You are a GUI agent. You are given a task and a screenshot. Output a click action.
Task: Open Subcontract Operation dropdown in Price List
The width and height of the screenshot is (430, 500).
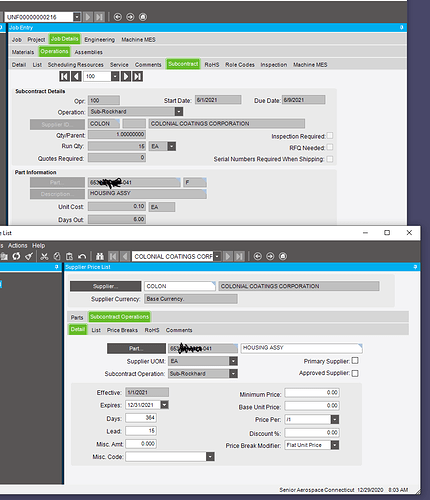tap(233, 373)
